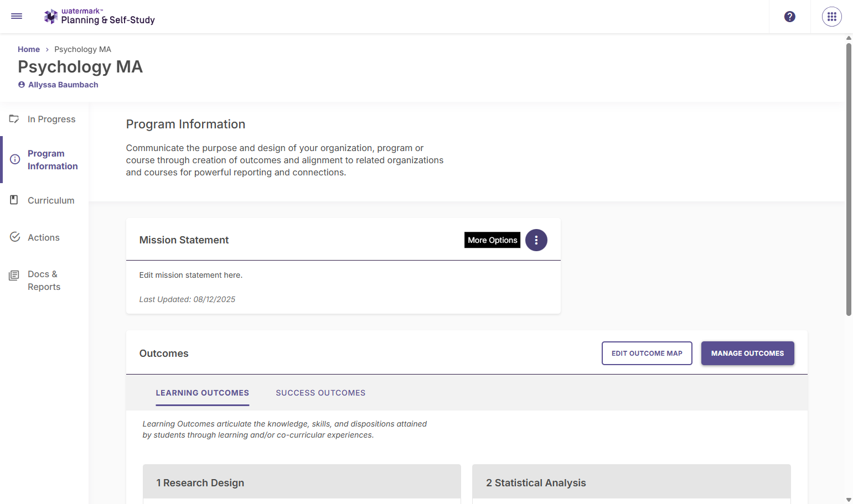This screenshot has height=504, width=853.
Task: Open the Actions section
Action: tap(44, 237)
